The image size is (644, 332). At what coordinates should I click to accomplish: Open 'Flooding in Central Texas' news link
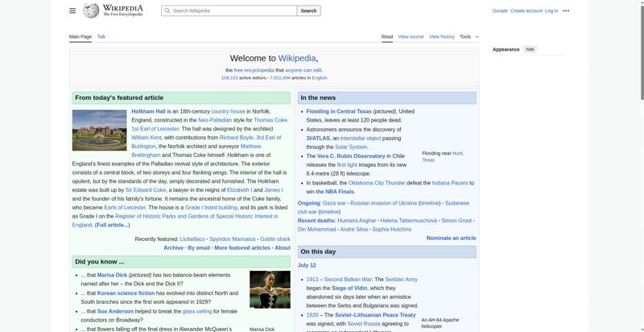339,111
